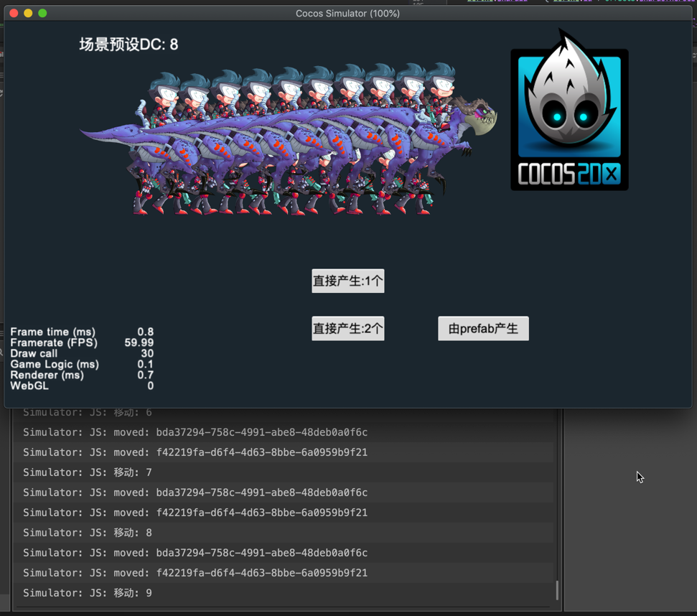Image resolution: width=697 pixels, height=616 pixels.
Task: Click the Cocos Simulator (100%) title bar
Action: tap(347, 14)
